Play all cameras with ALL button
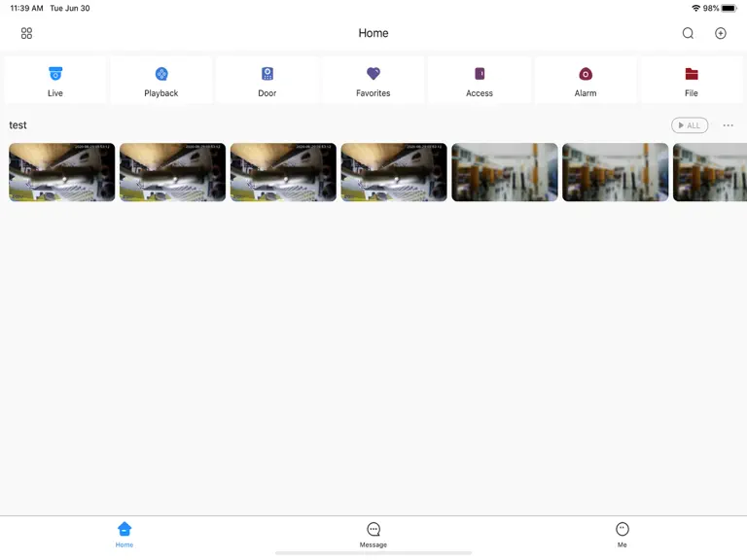The width and height of the screenshot is (747, 560). pyautogui.click(x=690, y=125)
